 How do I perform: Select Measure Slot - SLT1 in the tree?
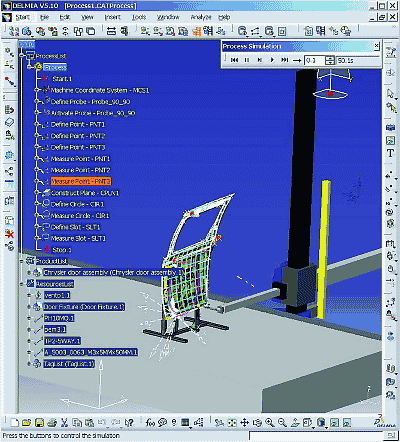pyautogui.click(x=78, y=238)
